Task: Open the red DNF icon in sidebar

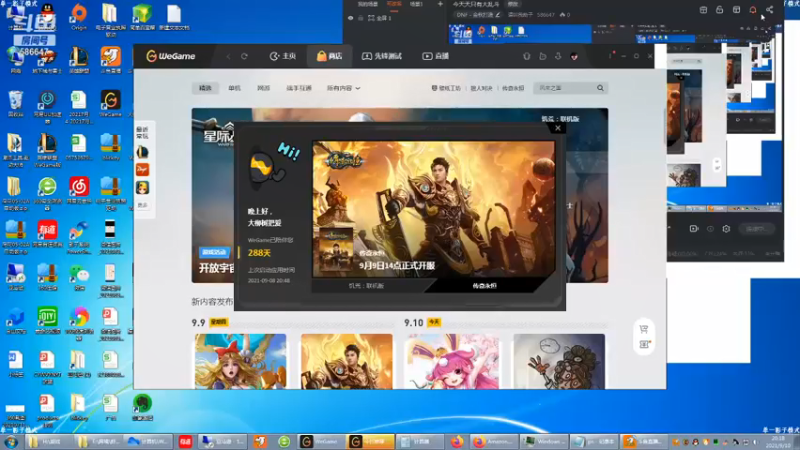Action: pos(142,169)
